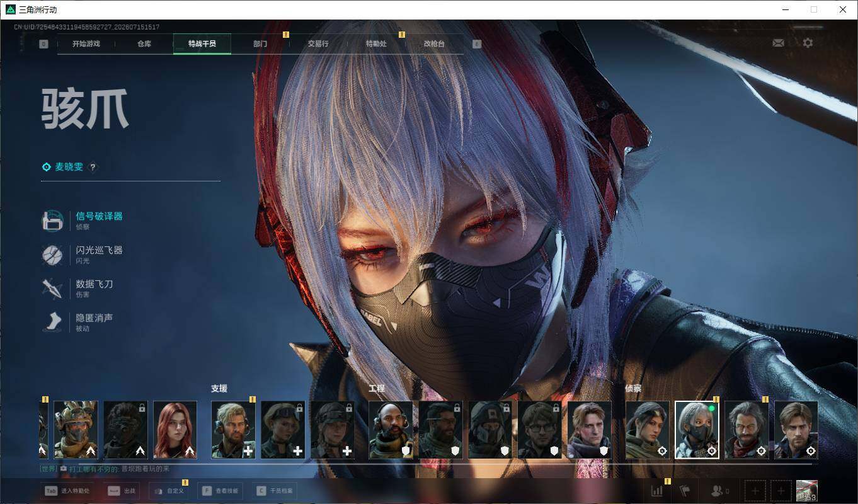Select the 数据飞刀 skill icon
The width and height of the screenshot is (858, 504).
(x=52, y=289)
